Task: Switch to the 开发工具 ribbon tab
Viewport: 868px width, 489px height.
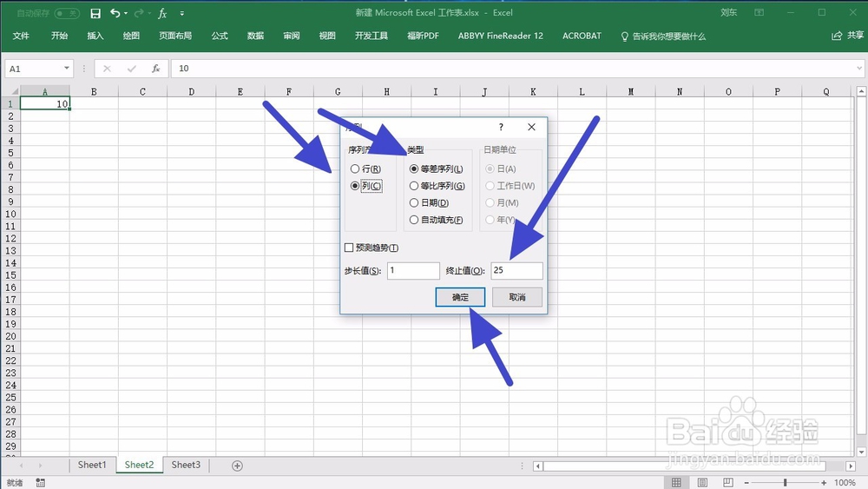Action: [372, 36]
